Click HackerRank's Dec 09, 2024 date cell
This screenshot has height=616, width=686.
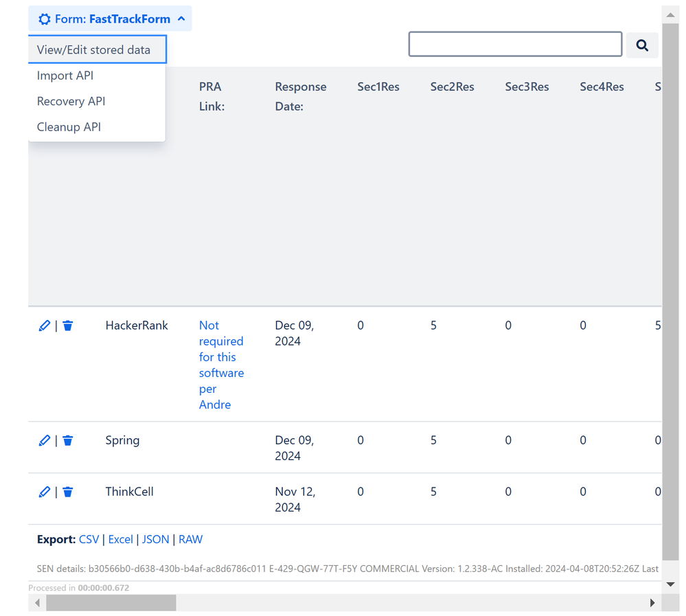coord(295,333)
